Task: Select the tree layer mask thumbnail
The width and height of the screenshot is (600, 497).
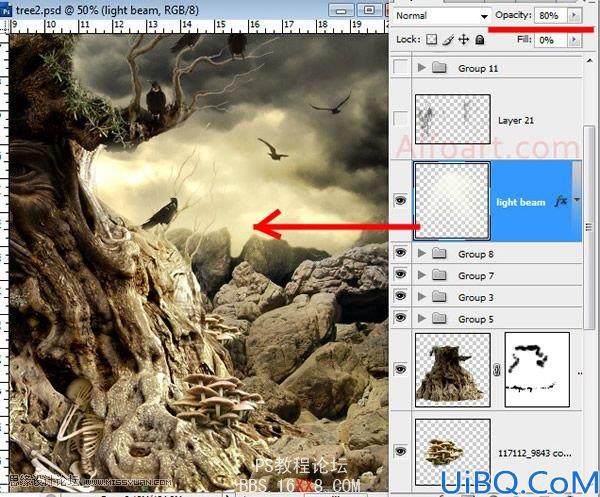Action: (537, 370)
